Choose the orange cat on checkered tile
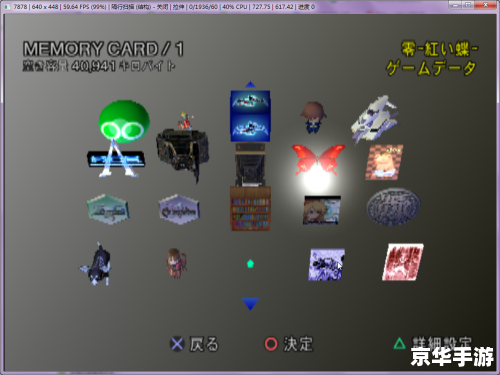This screenshot has height=375, width=500. click(384, 162)
